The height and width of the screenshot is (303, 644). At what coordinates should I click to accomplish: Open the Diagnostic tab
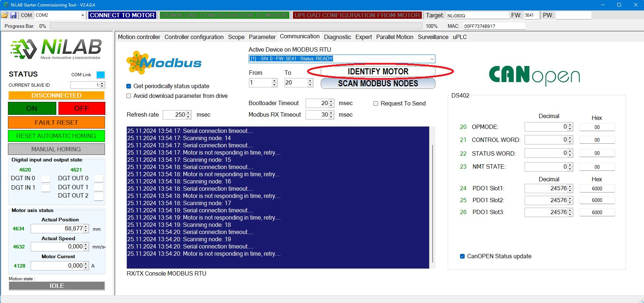pos(337,37)
